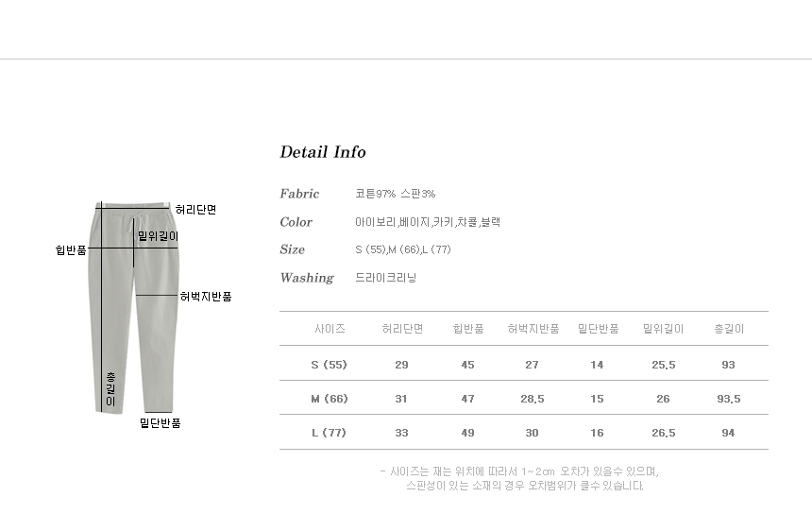Click the 93.5 total length cell
The width and height of the screenshot is (812, 531).
[x=729, y=399]
